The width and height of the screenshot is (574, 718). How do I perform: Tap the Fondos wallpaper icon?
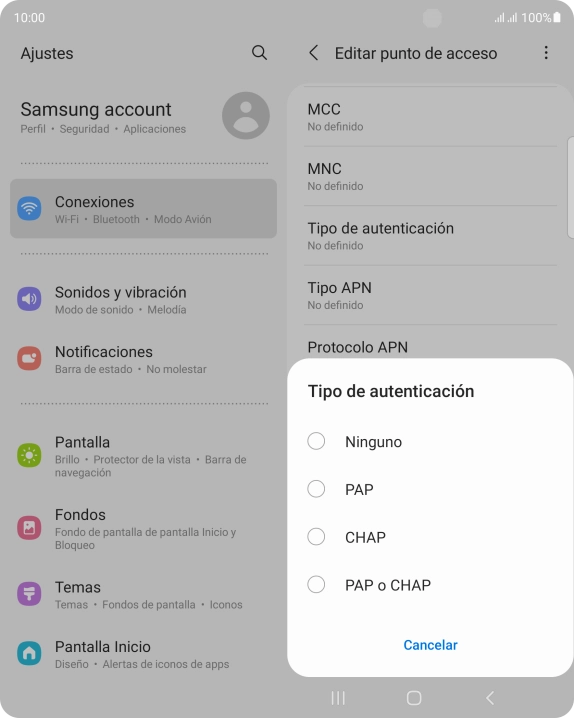pyautogui.click(x=29, y=528)
